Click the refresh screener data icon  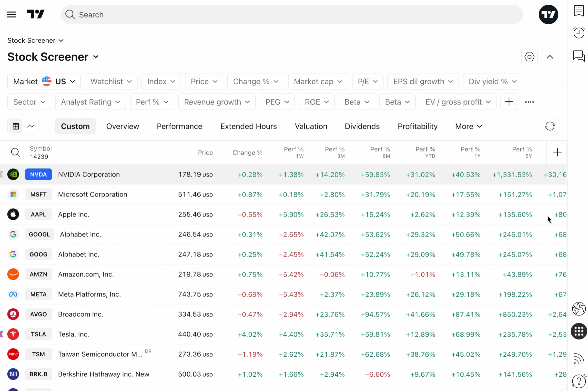(x=549, y=126)
